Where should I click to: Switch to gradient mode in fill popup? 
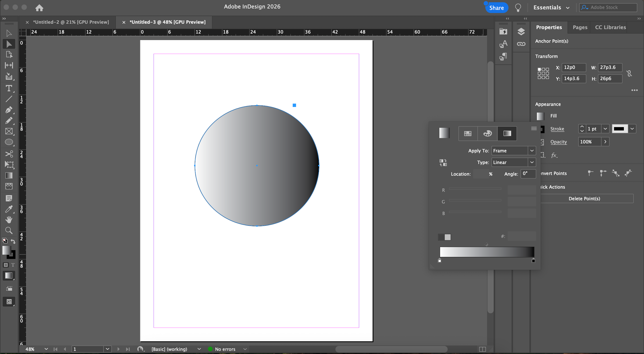pos(507,133)
